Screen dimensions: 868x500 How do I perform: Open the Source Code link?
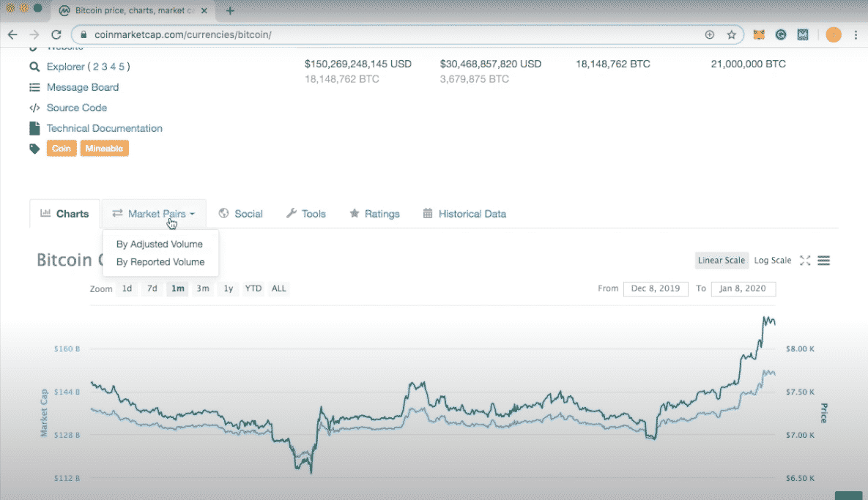pos(76,108)
